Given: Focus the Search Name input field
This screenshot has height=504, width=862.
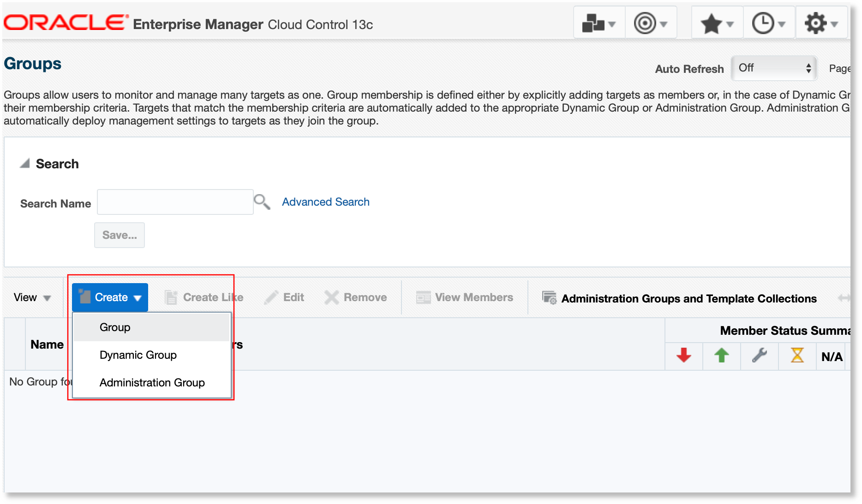Looking at the screenshot, I should point(175,202).
